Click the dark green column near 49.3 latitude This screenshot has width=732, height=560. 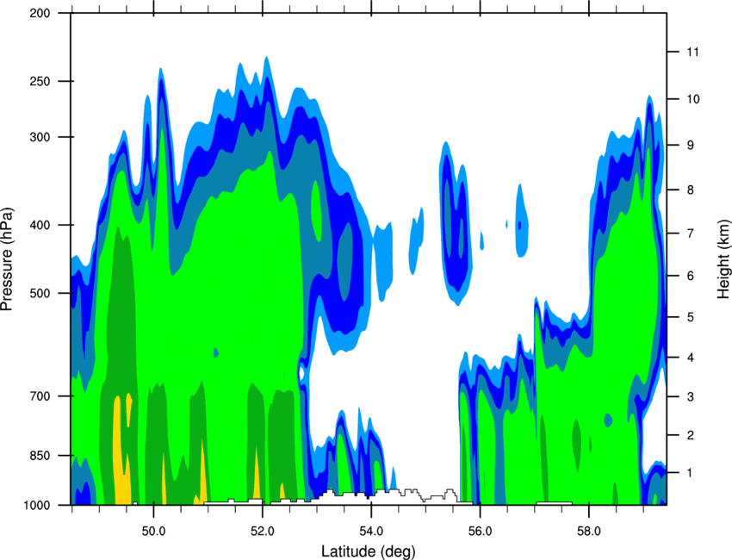(121, 327)
